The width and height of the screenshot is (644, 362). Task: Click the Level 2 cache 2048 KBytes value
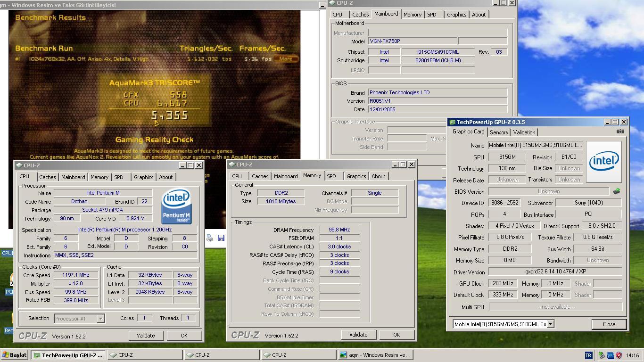(x=150, y=292)
